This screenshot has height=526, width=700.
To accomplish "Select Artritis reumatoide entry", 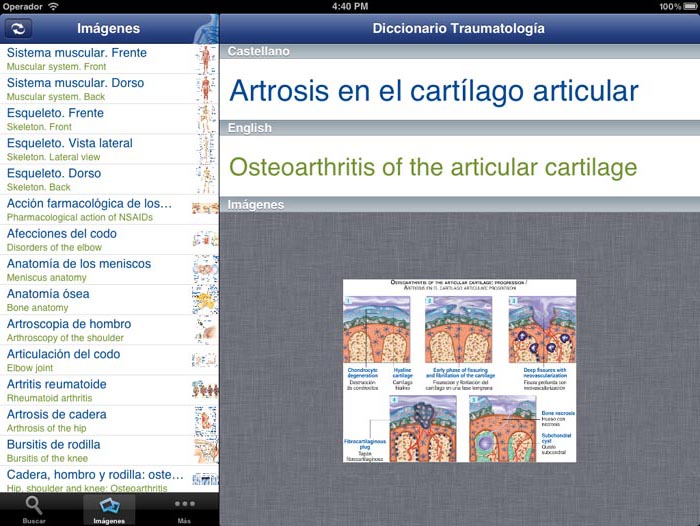I will click(x=109, y=390).
